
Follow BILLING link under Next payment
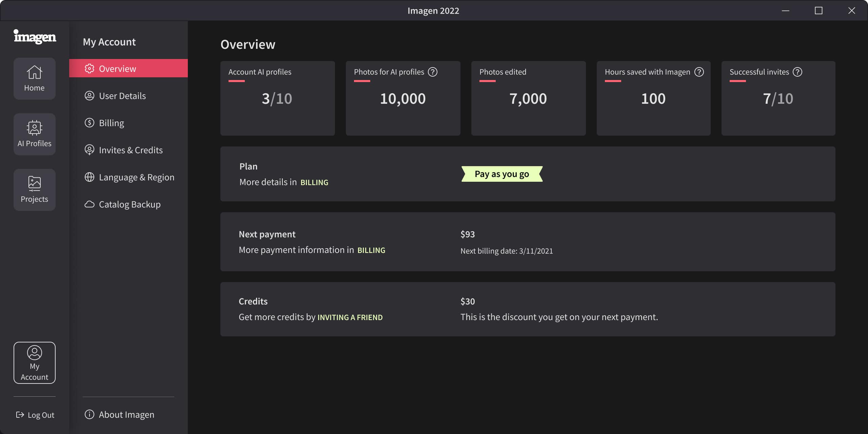pyautogui.click(x=371, y=250)
